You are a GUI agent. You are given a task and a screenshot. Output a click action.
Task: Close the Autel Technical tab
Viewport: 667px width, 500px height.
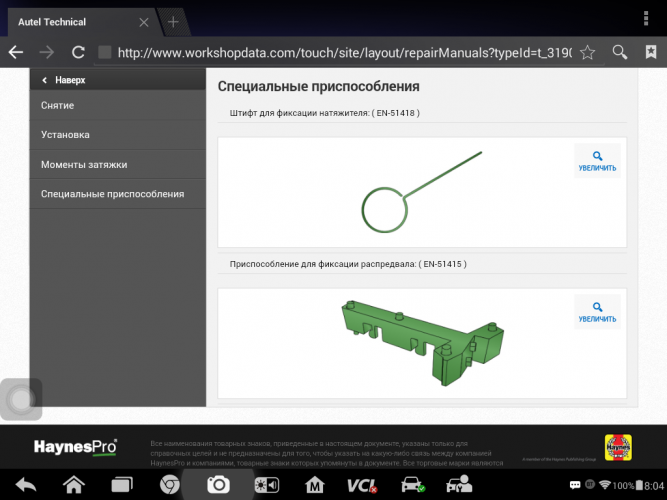144,22
